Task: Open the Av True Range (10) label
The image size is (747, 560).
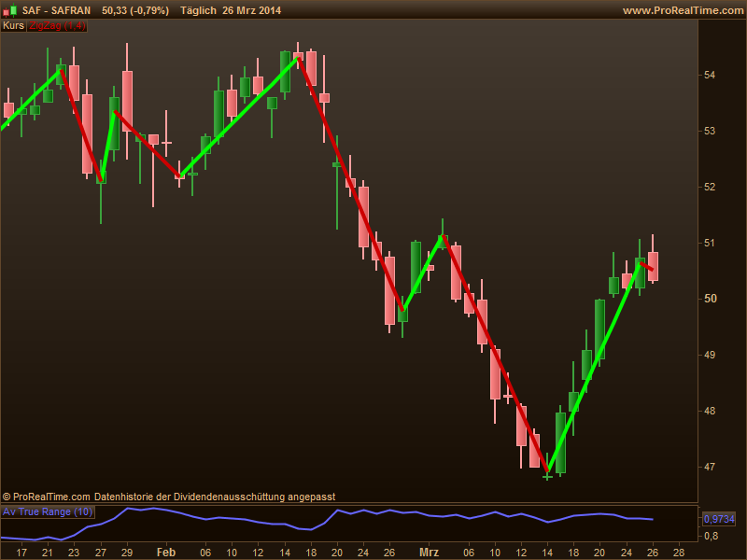Action: [x=48, y=511]
